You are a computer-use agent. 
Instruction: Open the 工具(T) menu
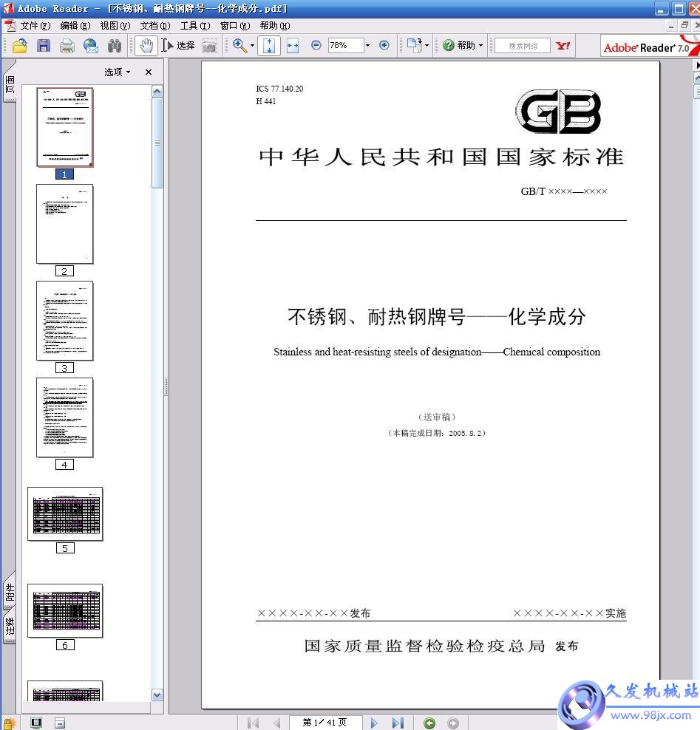point(195,26)
